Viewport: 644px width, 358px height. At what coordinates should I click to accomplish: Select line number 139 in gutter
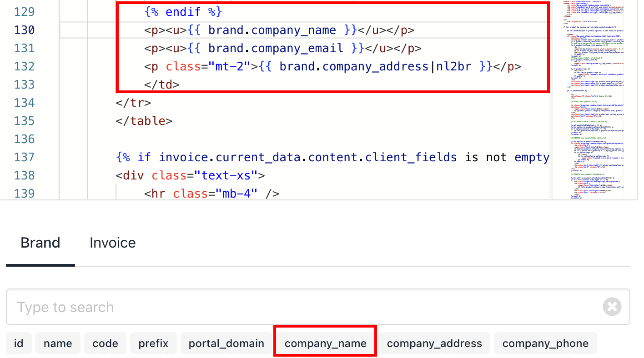coord(25,194)
